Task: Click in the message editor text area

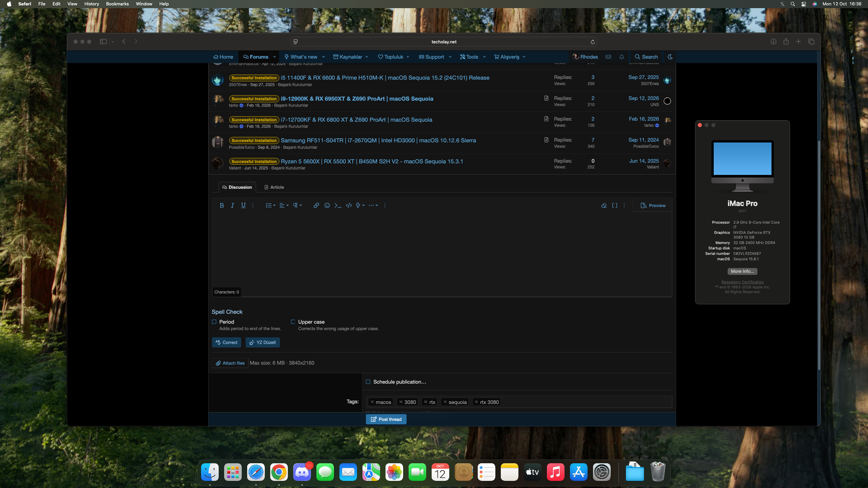Action: coord(442,250)
